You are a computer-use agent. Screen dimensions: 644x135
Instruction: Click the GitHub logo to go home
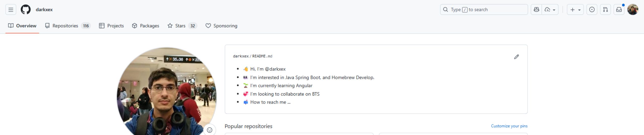point(26,10)
